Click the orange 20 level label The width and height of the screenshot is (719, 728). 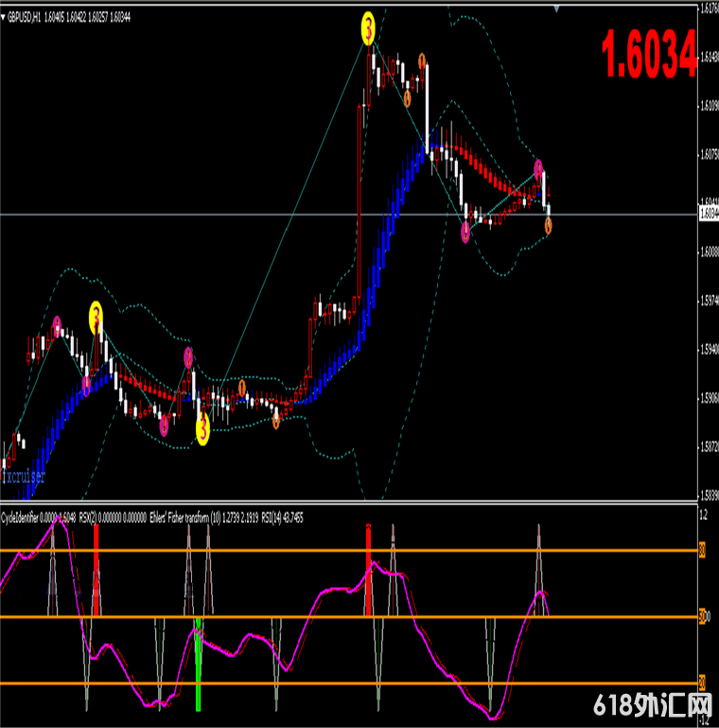pos(702,683)
